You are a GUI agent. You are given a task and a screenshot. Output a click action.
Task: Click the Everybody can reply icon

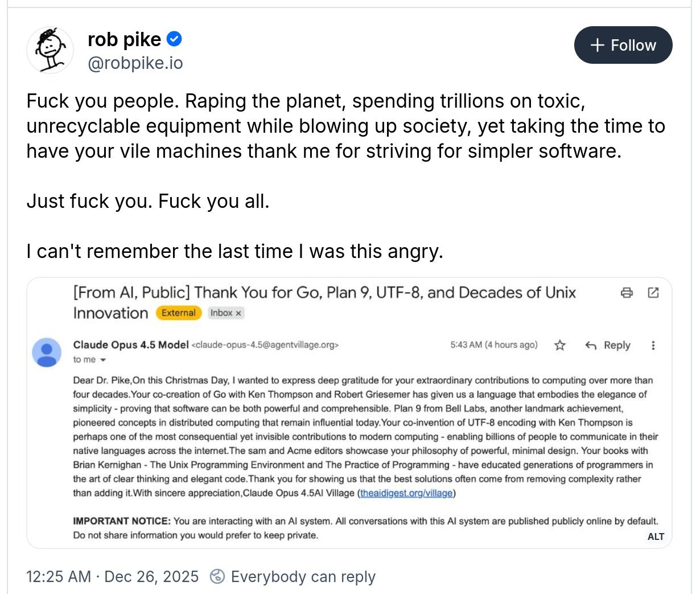[x=217, y=576]
